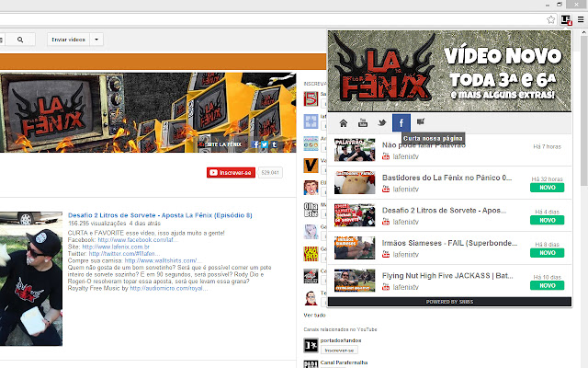Open the main video thumbnail of man with cap
The image size is (588, 368).
(31, 279)
